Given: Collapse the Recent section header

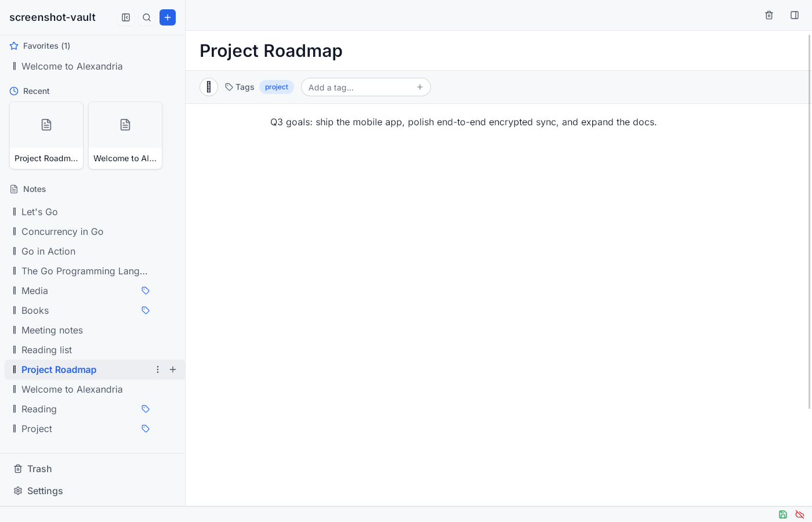Looking at the screenshot, I should [x=36, y=91].
